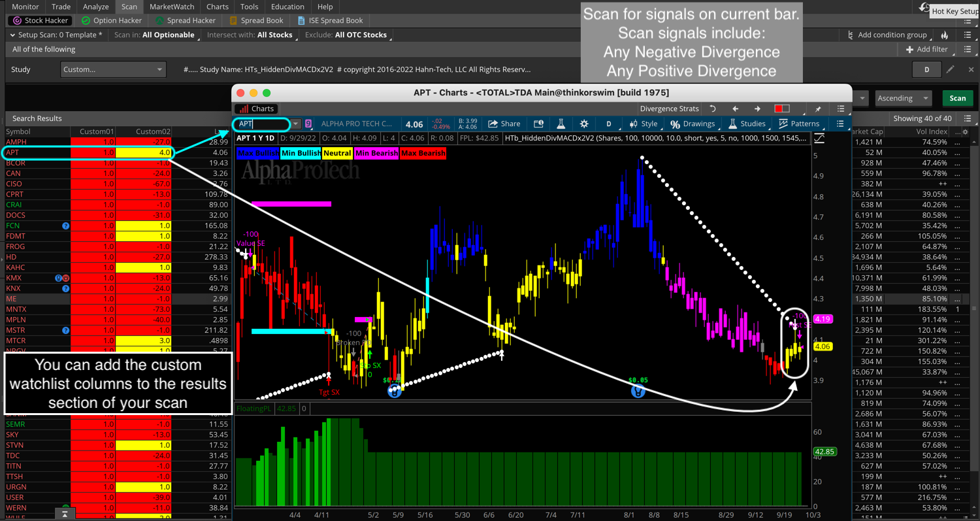Image resolution: width=980 pixels, height=521 pixels.
Task: Click the Vol Index column header
Action: (x=931, y=131)
